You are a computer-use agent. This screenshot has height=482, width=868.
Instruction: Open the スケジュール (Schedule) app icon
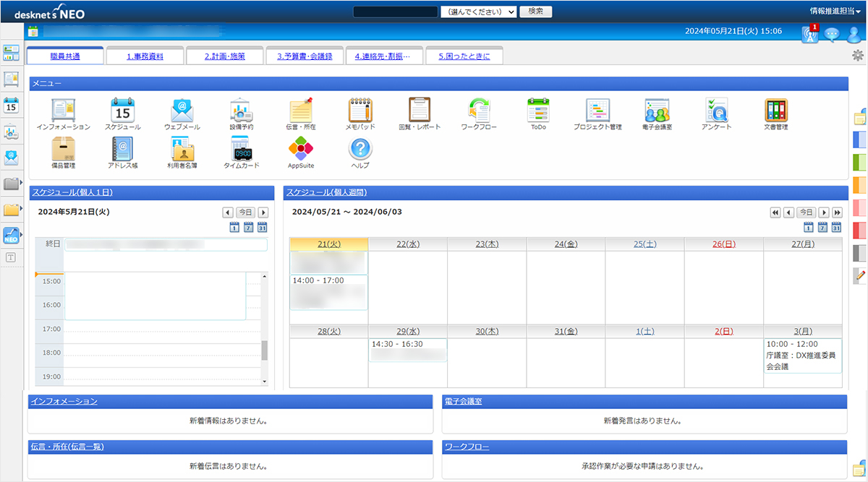pos(122,108)
